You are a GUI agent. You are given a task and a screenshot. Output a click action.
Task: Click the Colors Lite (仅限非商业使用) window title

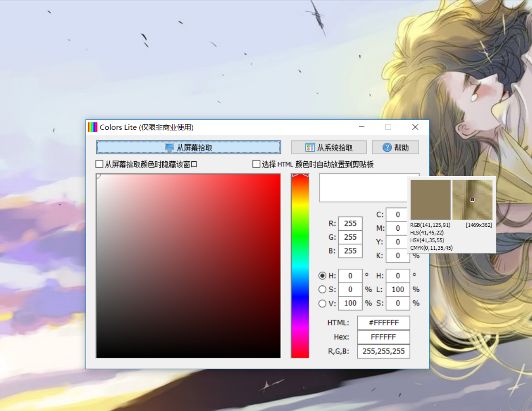pyautogui.click(x=147, y=127)
